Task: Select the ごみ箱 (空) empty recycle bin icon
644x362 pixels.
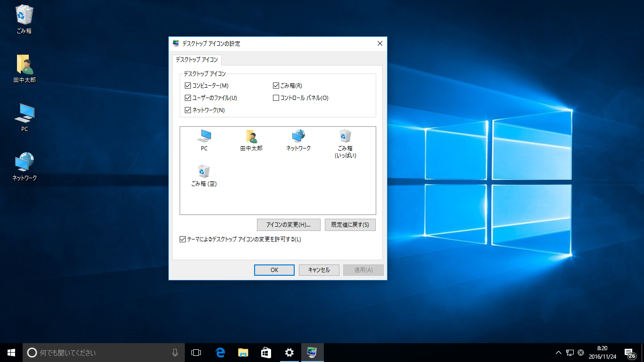Action: (x=204, y=173)
